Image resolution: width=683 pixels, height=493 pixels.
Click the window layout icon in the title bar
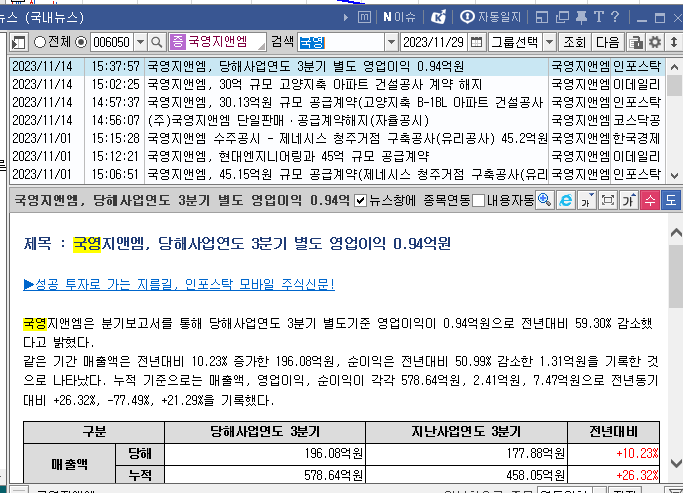541,17
